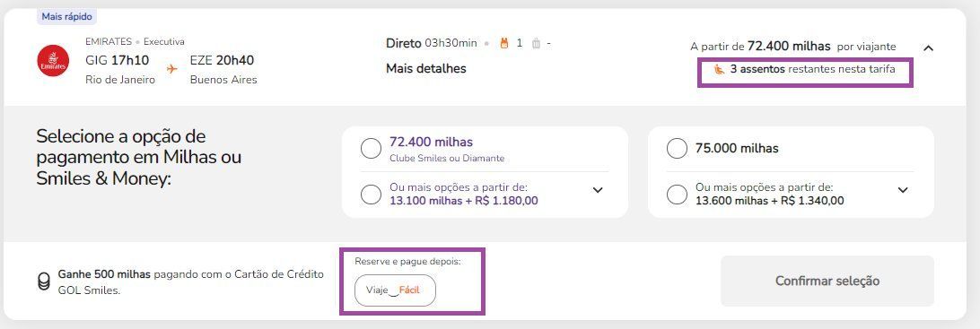This screenshot has height=329, width=980.
Task: Open the Mais detalhes flight link
Action: point(426,68)
